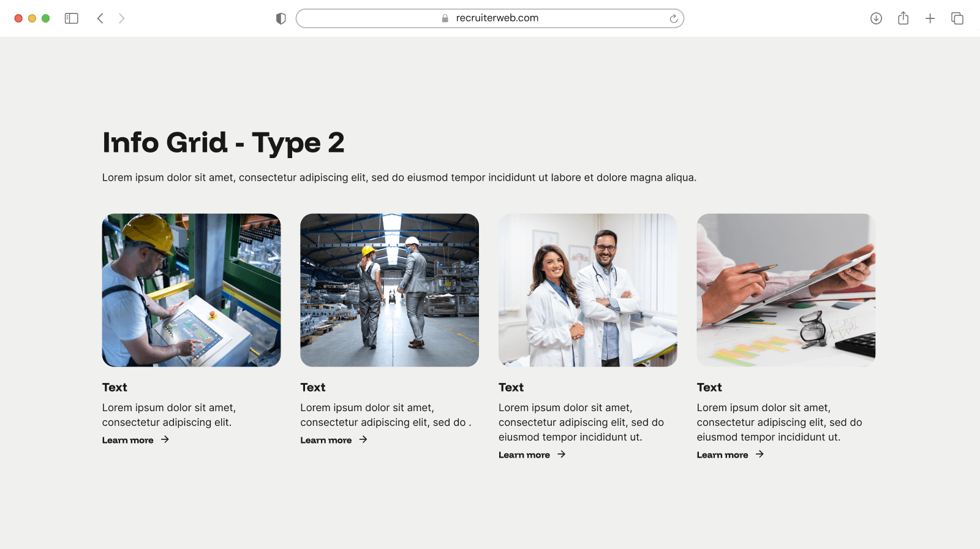Toggle the Safari sidebar panel
Viewport: 980px width, 549px height.
click(x=72, y=18)
